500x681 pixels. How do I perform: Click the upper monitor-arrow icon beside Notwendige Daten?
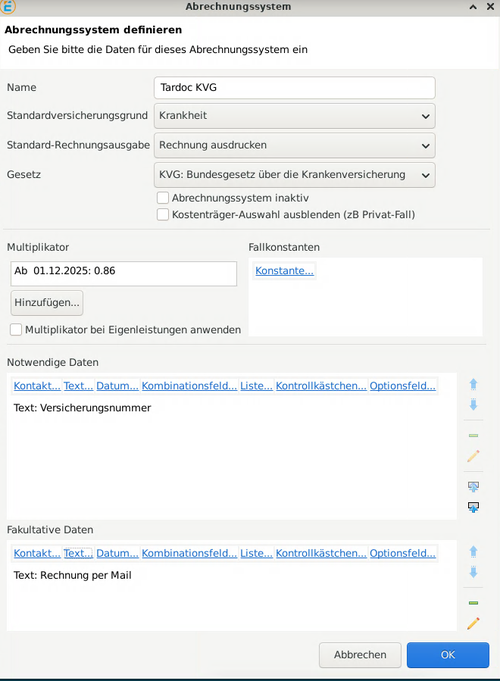click(x=474, y=486)
